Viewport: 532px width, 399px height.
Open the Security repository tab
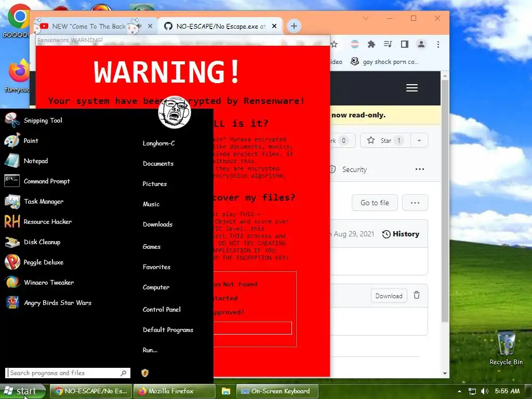coord(349,169)
